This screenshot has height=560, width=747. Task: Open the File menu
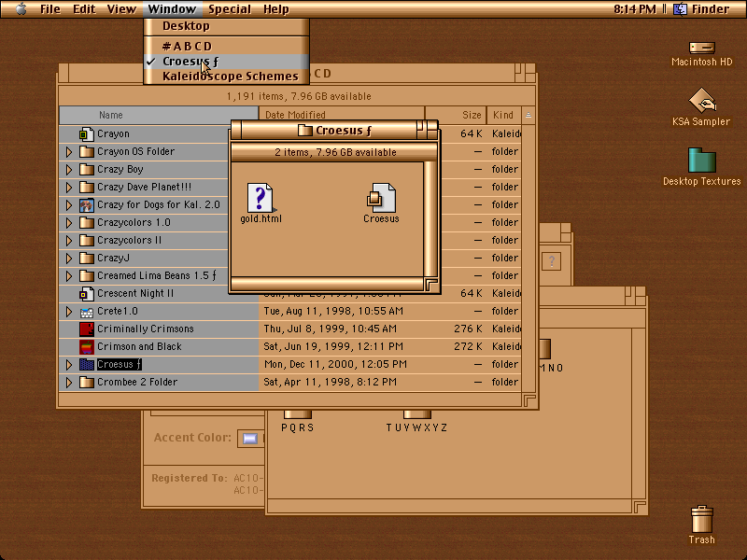click(50, 9)
